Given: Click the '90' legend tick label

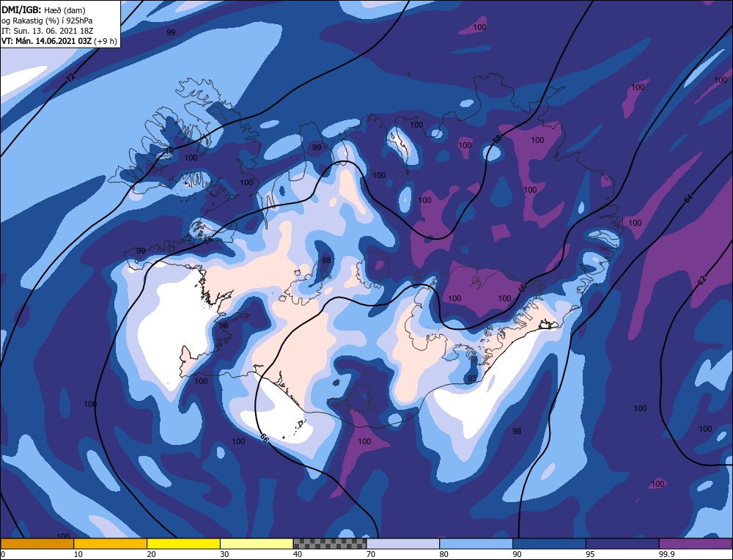Looking at the screenshot, I should [x=517, y=554].
